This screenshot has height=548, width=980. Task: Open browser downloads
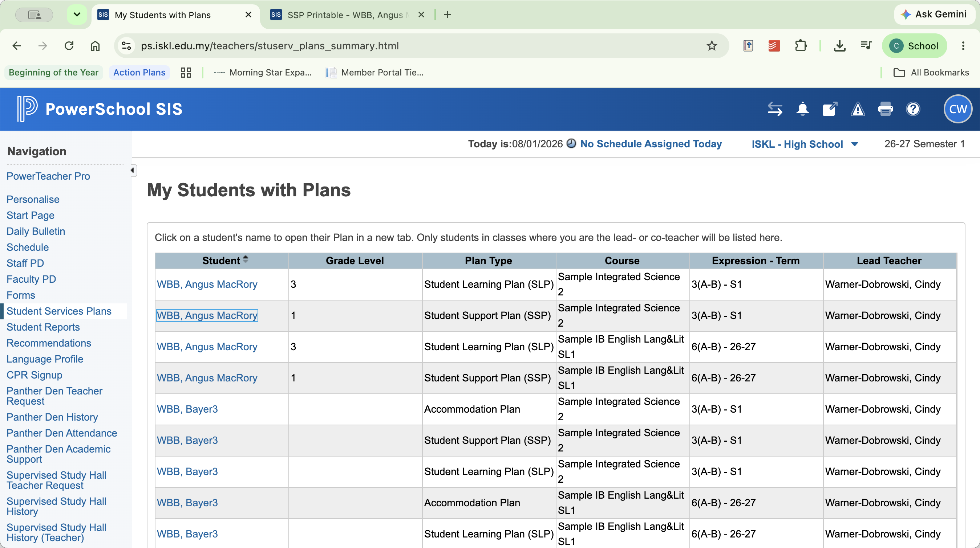[x=840, y=46]
